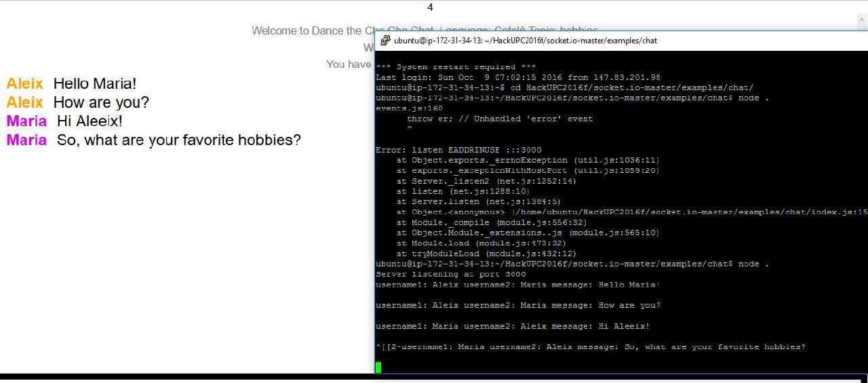
Task: Click Aleix username beside 'Hello Maria!'
Action: coord(24,84)
